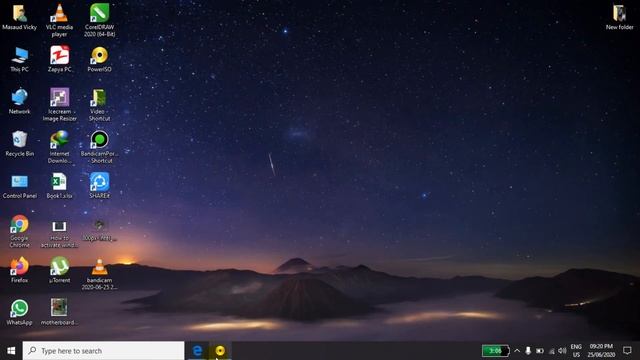
Task: Select the Google Chrome shortcut
Action: pyautogui.click(x=19, y=231)
